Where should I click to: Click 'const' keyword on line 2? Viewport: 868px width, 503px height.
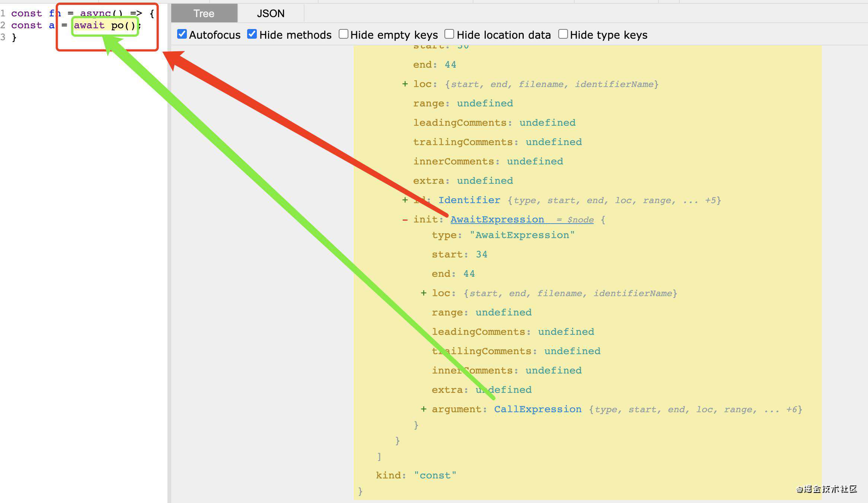26,25
